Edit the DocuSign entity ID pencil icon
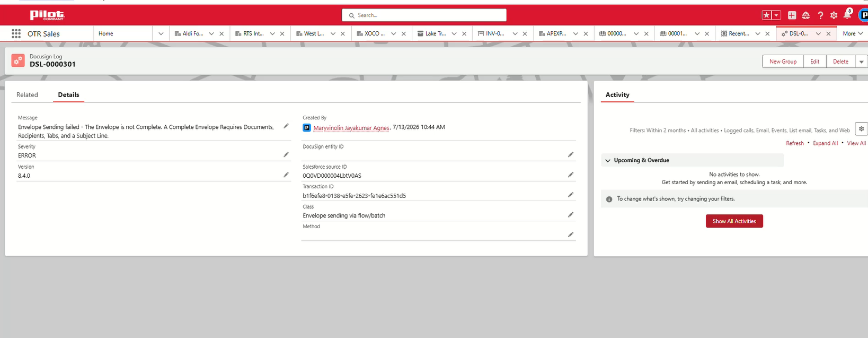This screenshot has height=338, width=868. pos(571,155)
